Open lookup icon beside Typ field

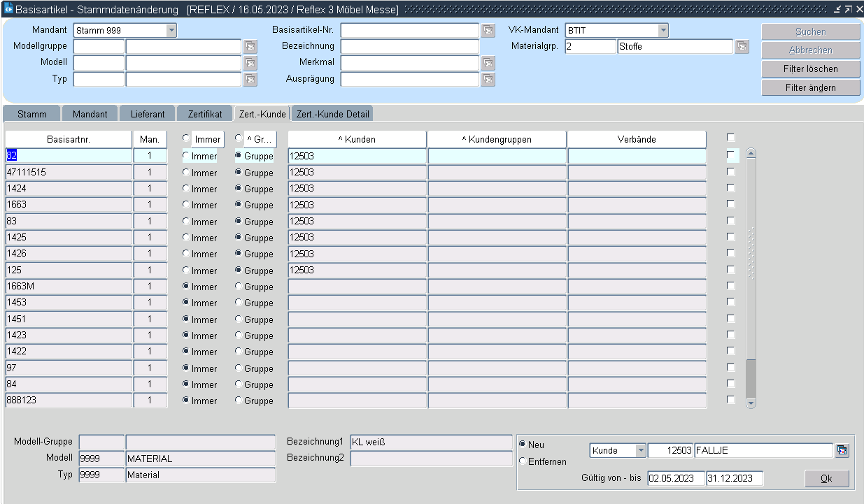250,79
